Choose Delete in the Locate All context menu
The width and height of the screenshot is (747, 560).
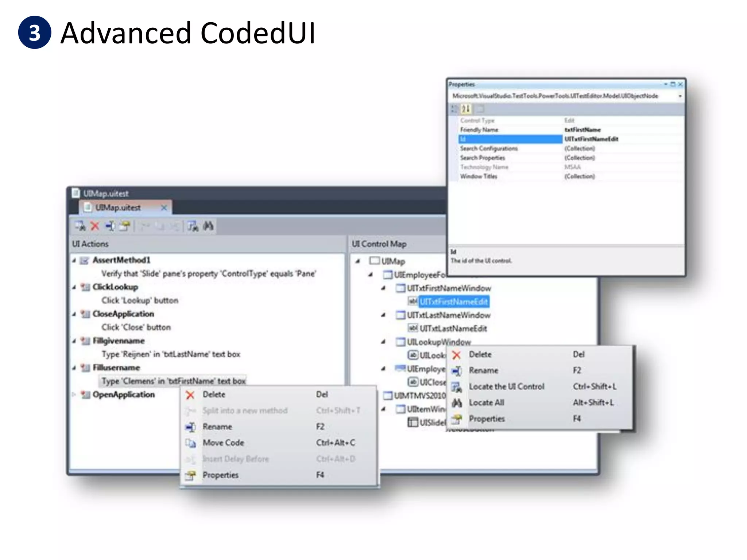[540, 354]
